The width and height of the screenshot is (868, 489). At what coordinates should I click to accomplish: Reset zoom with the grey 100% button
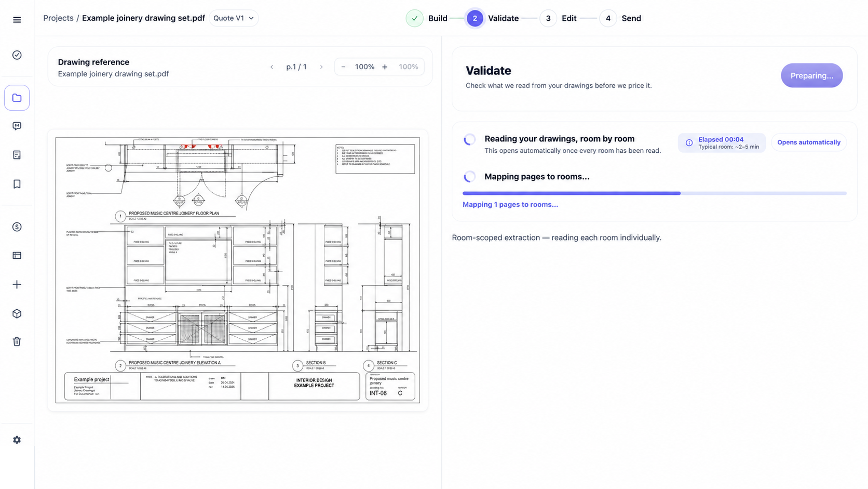[x=408, y=67]
